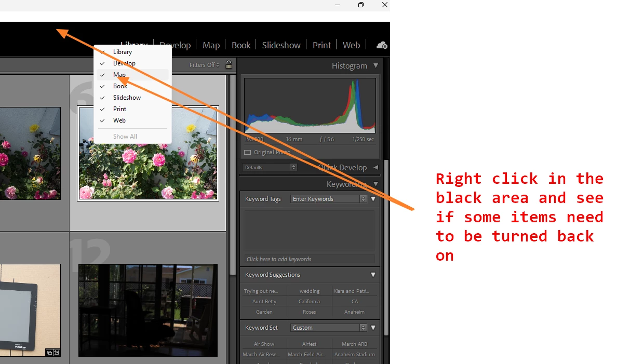
Task: Click inside the large keyword tags text box
Action: 310,231
